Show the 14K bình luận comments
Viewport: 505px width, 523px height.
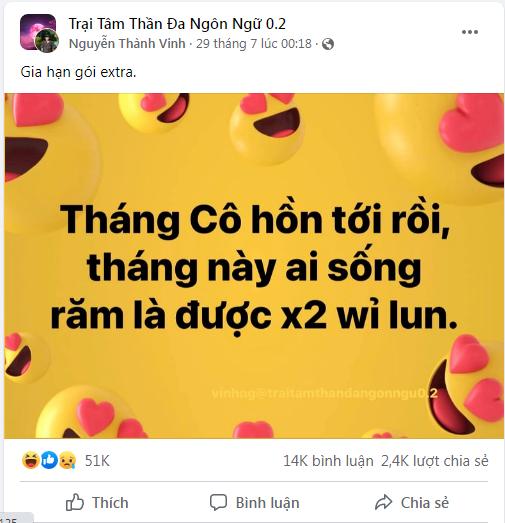328,461
